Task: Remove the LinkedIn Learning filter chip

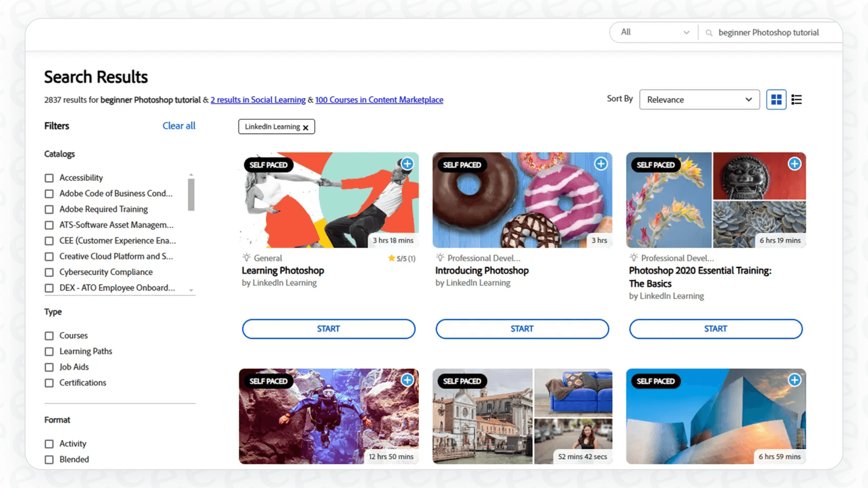Action: point(306,127)
